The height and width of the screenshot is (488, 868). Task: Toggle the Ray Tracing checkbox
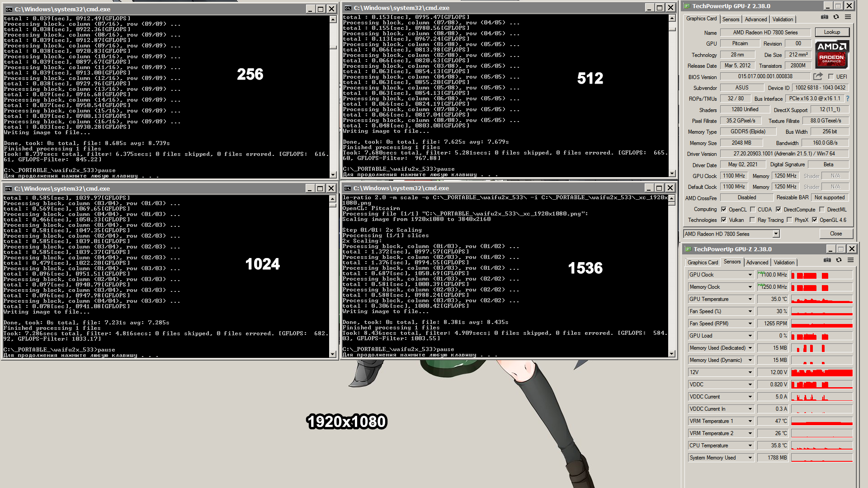[752, 220]
